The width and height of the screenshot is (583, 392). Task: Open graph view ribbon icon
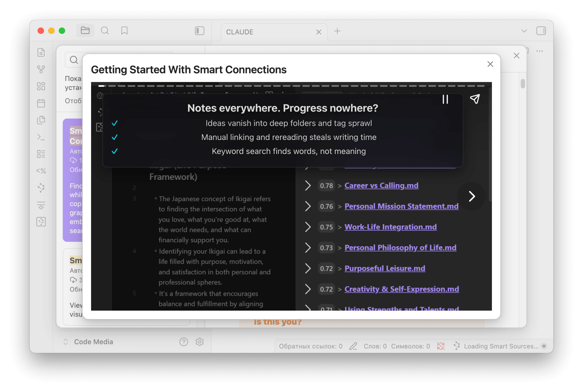click(41, 69)
